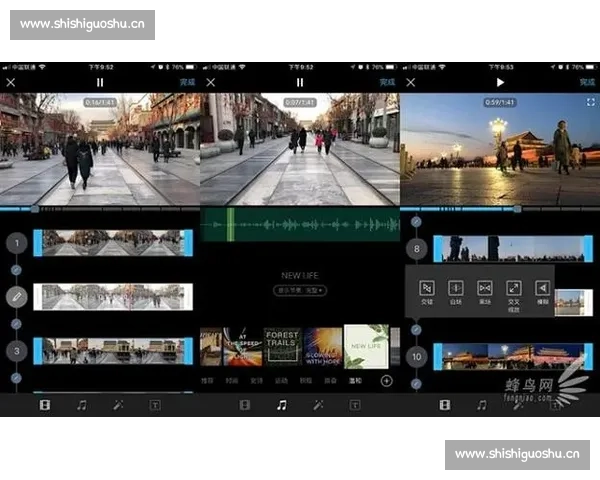Click the right blue trim handle of clip 8
Image resolution: width=600 pixels, height=480 pixels.
[x=588, y=249]
